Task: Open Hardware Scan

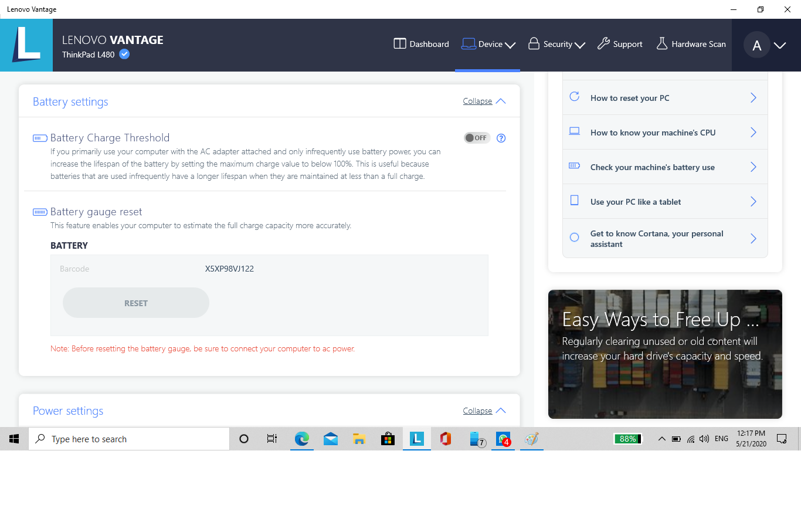Action: pos(691,44)
